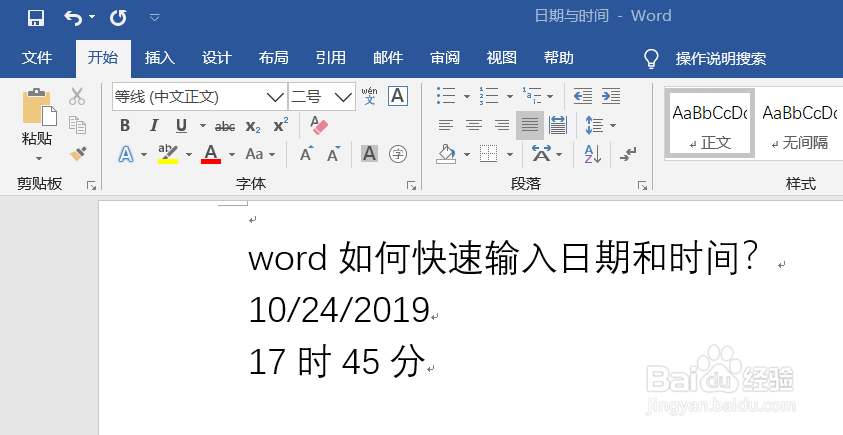The height and width of the screenshot is (435, 843).
Task: Toggle subscript x₂ formatting
Action: tap(253, 127)
